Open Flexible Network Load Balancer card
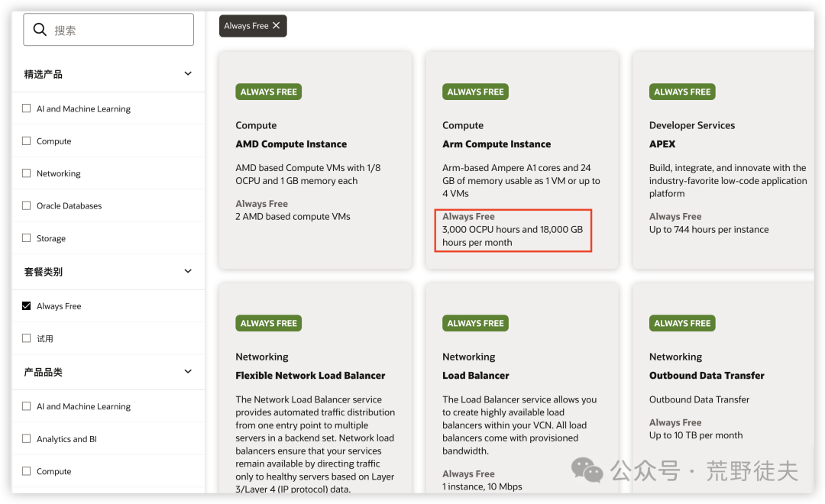 (x=310, y=375)
